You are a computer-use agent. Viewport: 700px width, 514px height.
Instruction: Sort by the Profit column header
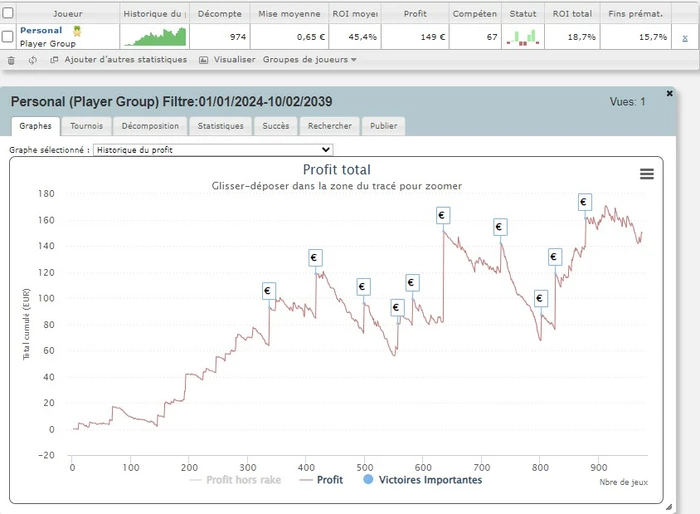pos(415,14)
